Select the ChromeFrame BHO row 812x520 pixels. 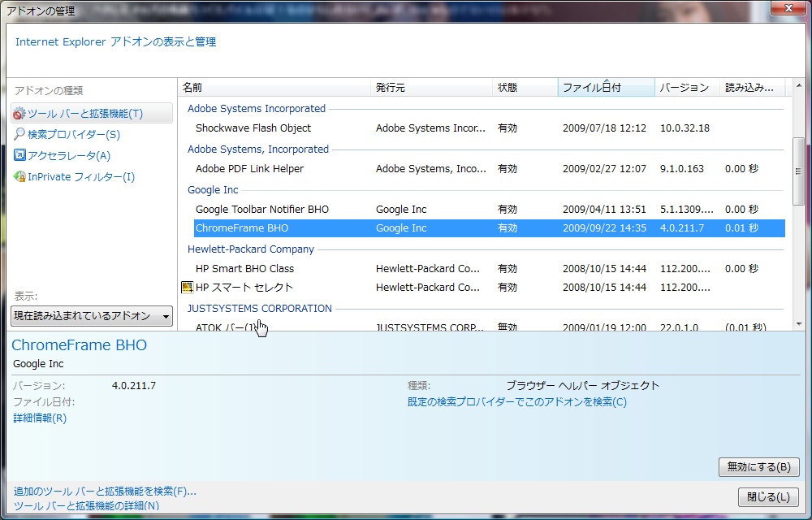[490, 227]
